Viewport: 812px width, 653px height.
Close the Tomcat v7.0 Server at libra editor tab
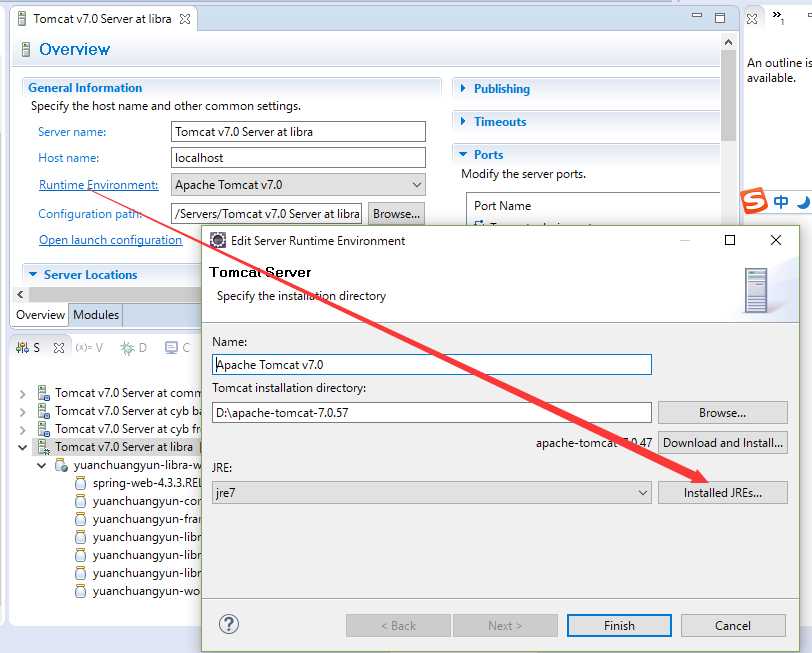pyautogui.click(x=184, y=19)
